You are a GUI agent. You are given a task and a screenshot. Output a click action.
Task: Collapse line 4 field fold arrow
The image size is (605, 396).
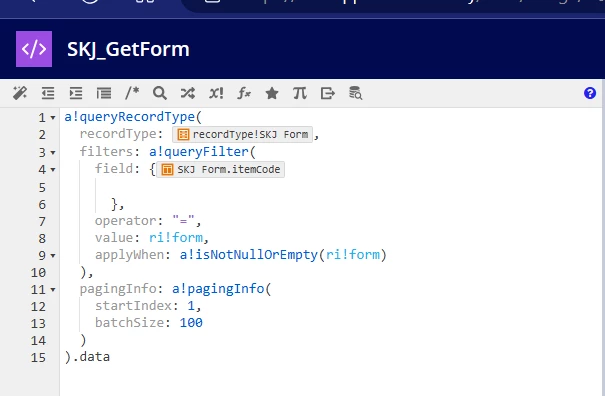[x=53, y=169]
